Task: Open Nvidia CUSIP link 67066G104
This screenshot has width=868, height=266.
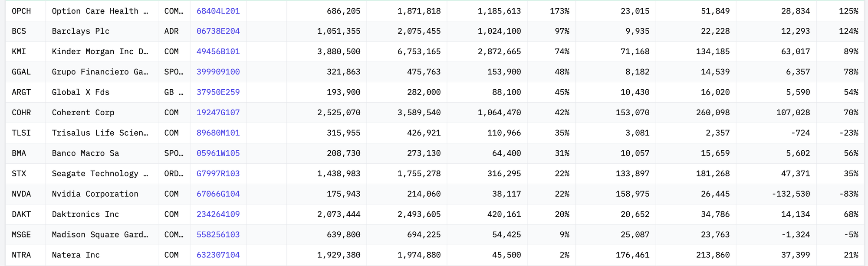Action: pyautogui.click(x=218, y=194)
